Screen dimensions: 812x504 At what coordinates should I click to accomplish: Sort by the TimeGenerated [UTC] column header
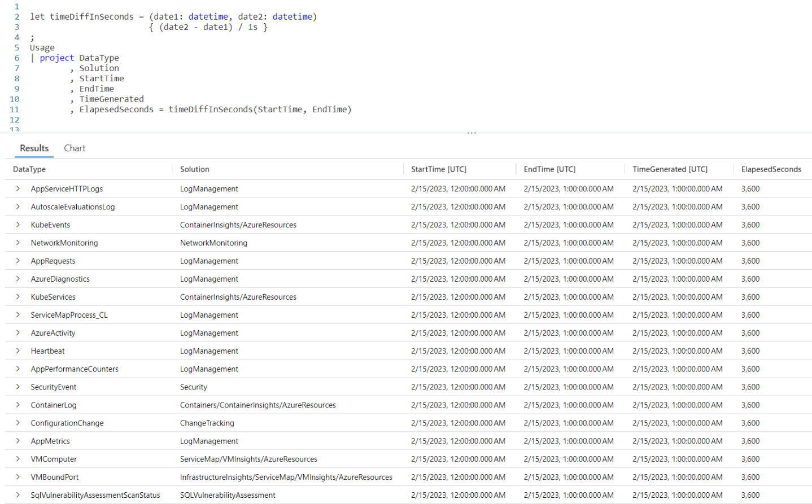pyautogui.click(x=670, y=169)
